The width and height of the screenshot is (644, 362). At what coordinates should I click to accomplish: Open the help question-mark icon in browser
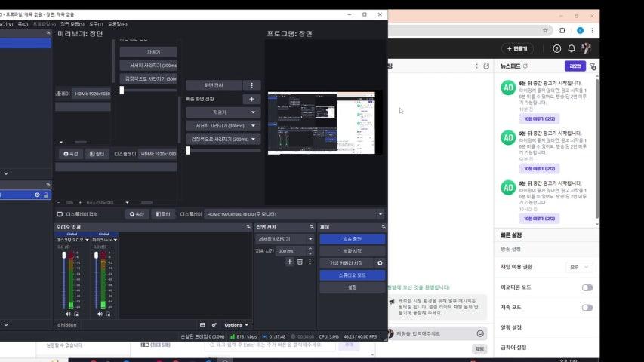click(557, 48)
